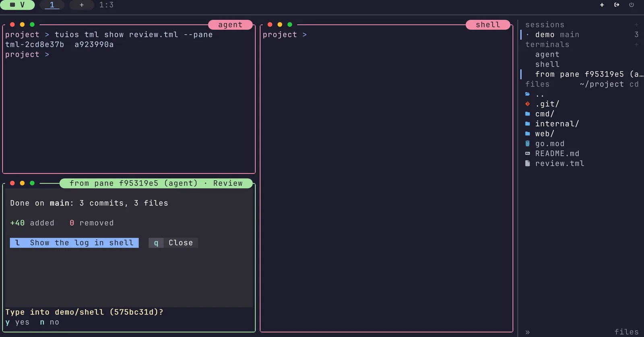
Task: Switch to workspace tab 1
Action: click(52, 5)
